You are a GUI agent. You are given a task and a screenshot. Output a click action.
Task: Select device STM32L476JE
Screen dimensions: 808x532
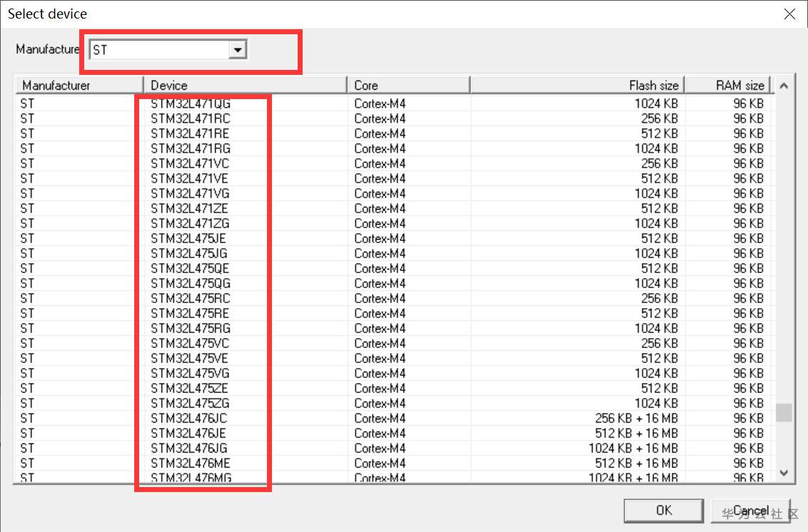188,432
